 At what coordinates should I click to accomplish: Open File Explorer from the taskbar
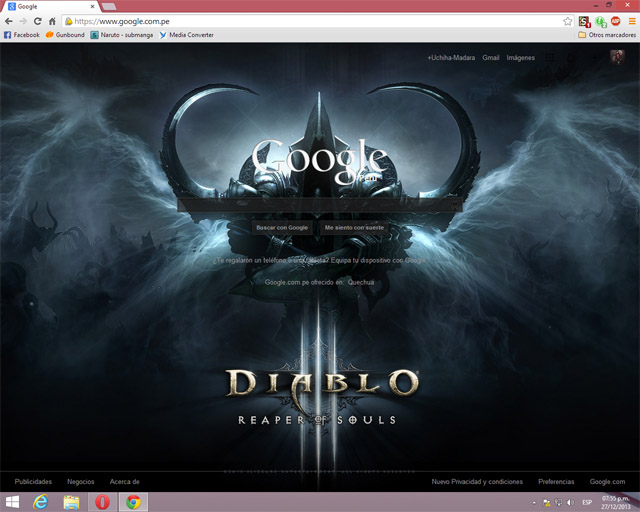click(71, 502)
